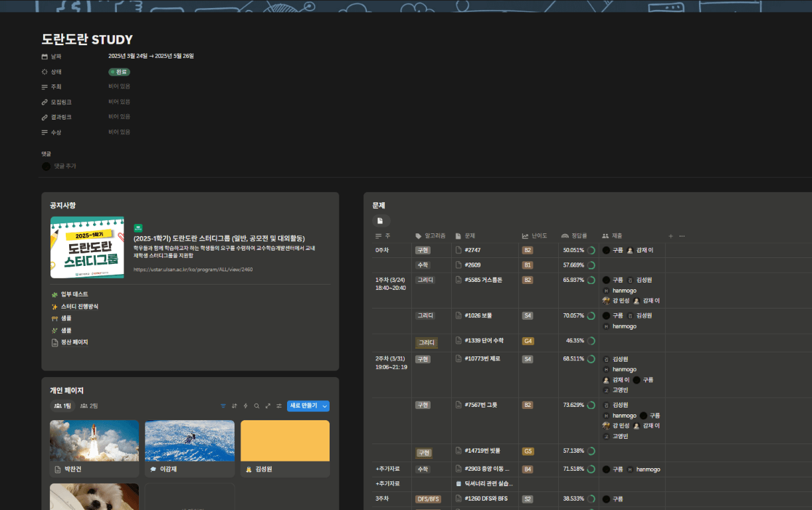Click the empty 주최 property value
Viewport: 812px width, 510px height.
(x=120, y=86)
